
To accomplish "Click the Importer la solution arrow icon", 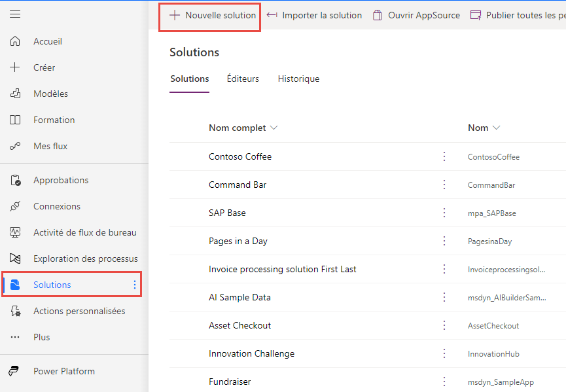I will (272, 15).
